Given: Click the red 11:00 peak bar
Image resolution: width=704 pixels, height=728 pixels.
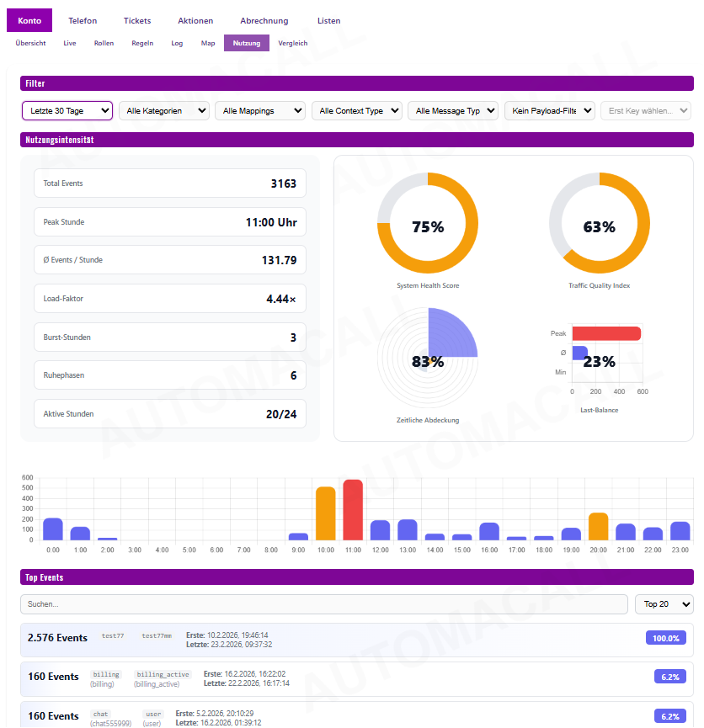Looking at the screenshot, I should (353, 510).
